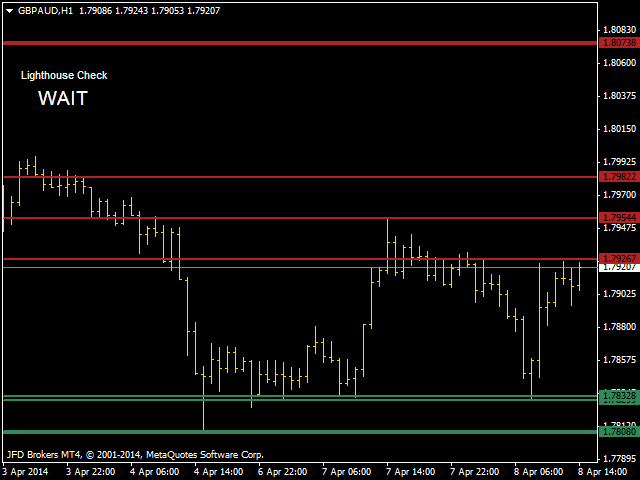Viewport: 640px width, 480px height.
Task: Select the 1.80738 red price label
Action: (x=619, y=42)
